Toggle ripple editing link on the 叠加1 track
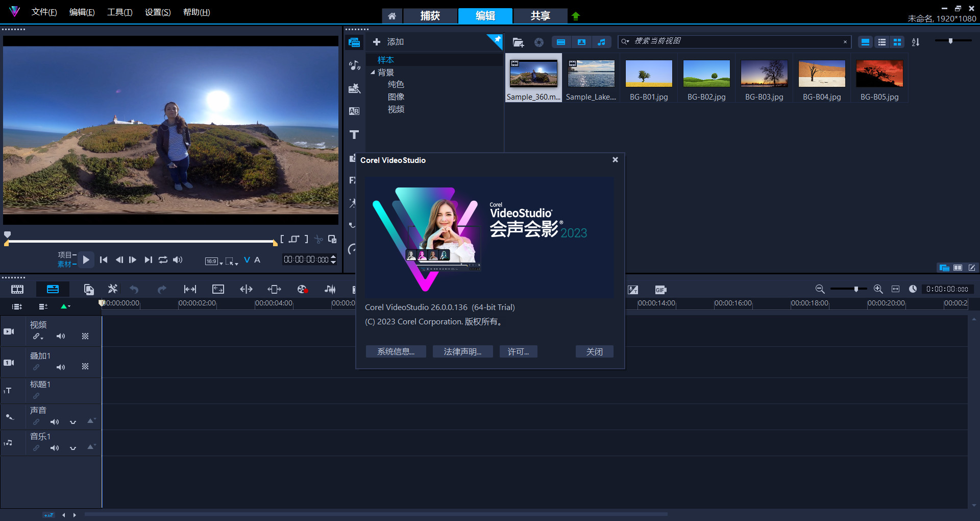Image resolution: width=980 pixels, height=521 pixels. (x=36, y=367)
